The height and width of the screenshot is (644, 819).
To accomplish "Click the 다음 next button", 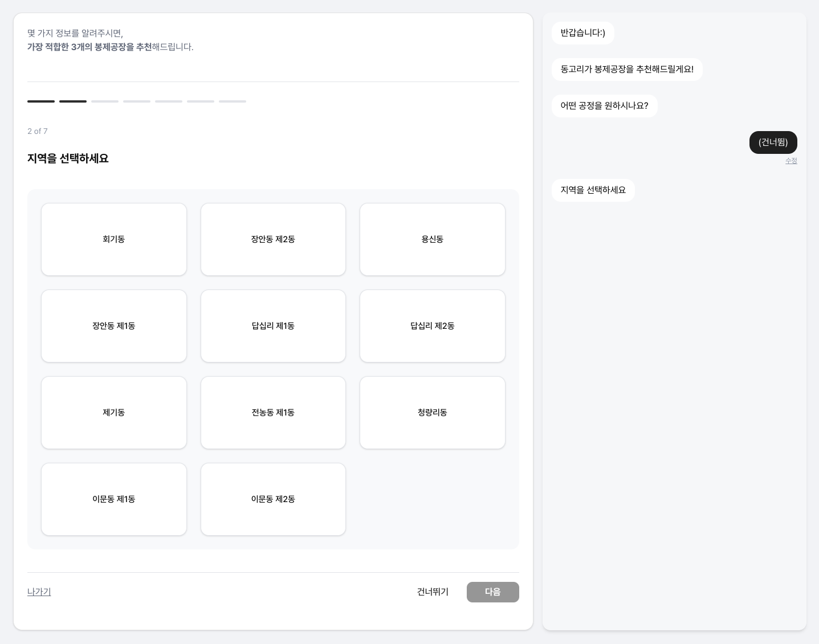I will pyautogui.click(x=492, y=592).
